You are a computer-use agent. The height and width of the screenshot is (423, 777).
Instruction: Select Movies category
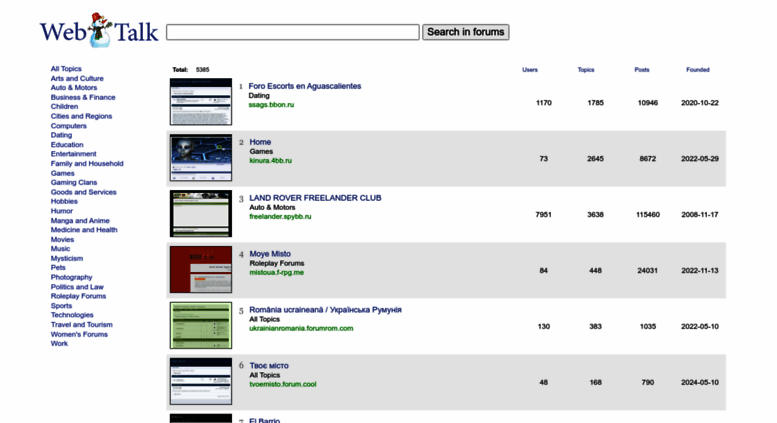62,239
